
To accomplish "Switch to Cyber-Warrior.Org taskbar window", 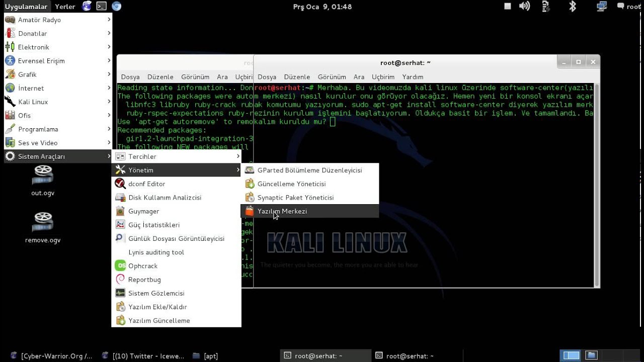I will pos(51,355).
